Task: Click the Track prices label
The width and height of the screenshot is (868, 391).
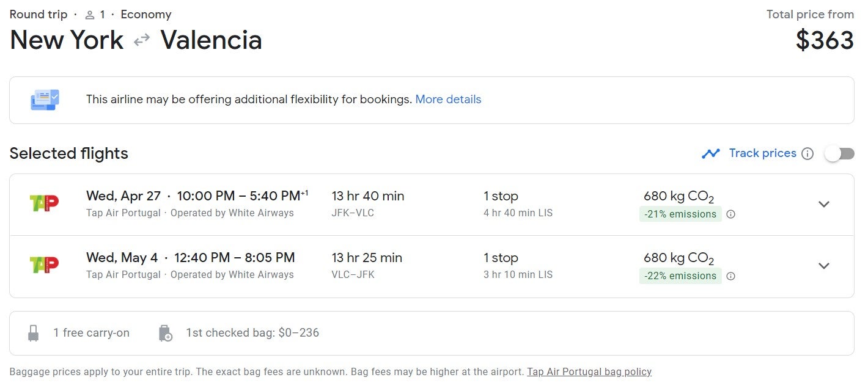Action: [762, 153]
